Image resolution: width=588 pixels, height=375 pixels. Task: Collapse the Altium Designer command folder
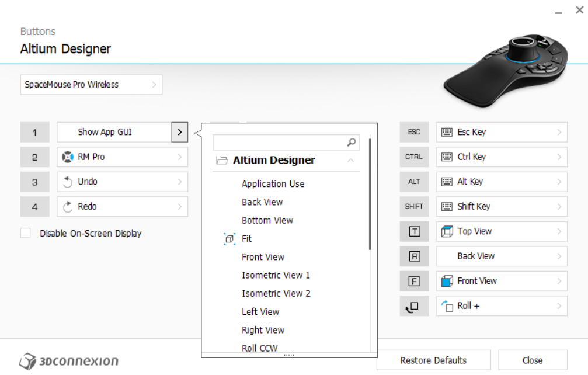click(x=350, y=160)
